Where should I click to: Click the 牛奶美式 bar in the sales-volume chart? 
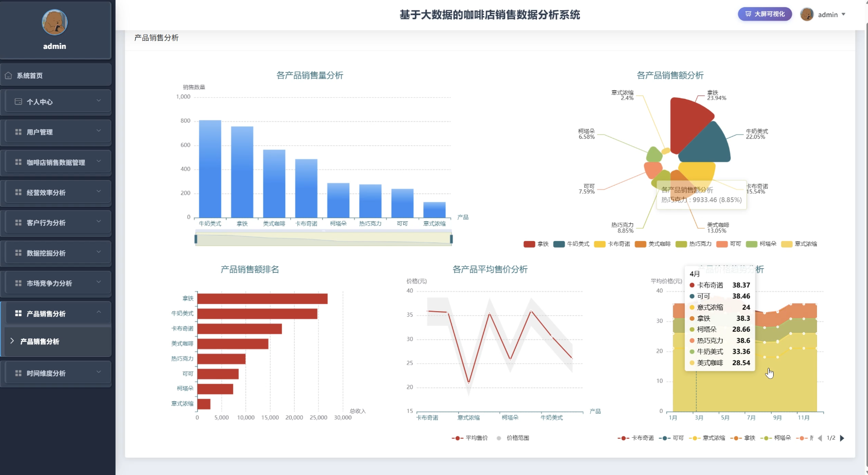pos(210,169)
